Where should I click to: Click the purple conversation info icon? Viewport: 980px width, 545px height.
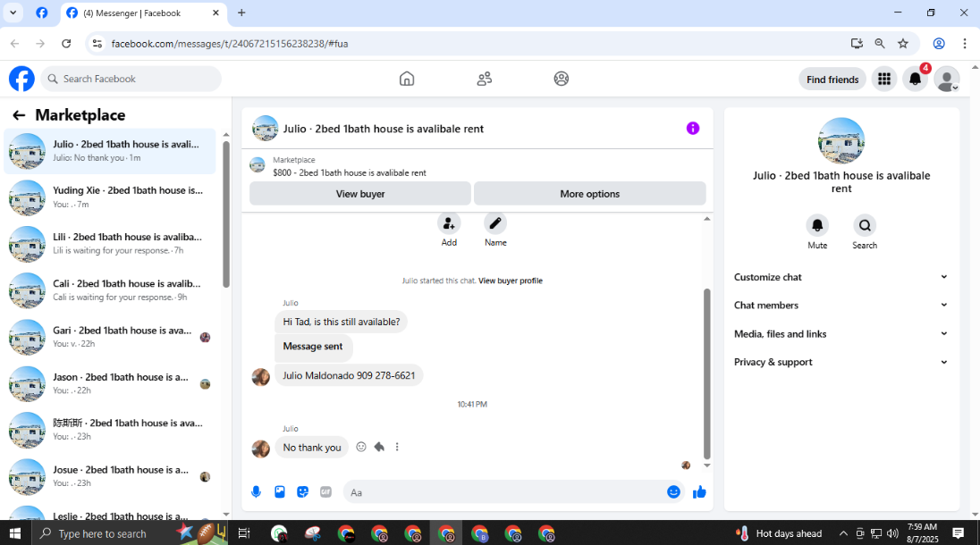692,128
